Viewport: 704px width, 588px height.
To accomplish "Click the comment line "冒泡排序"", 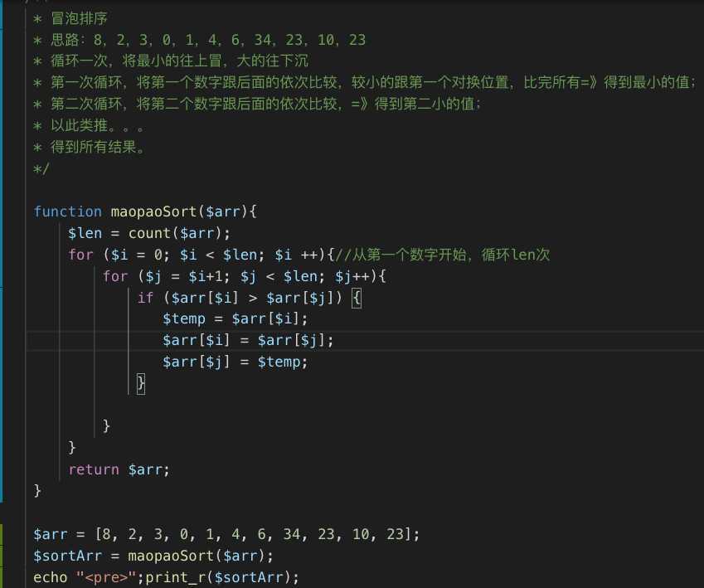I will click(70, 18).
